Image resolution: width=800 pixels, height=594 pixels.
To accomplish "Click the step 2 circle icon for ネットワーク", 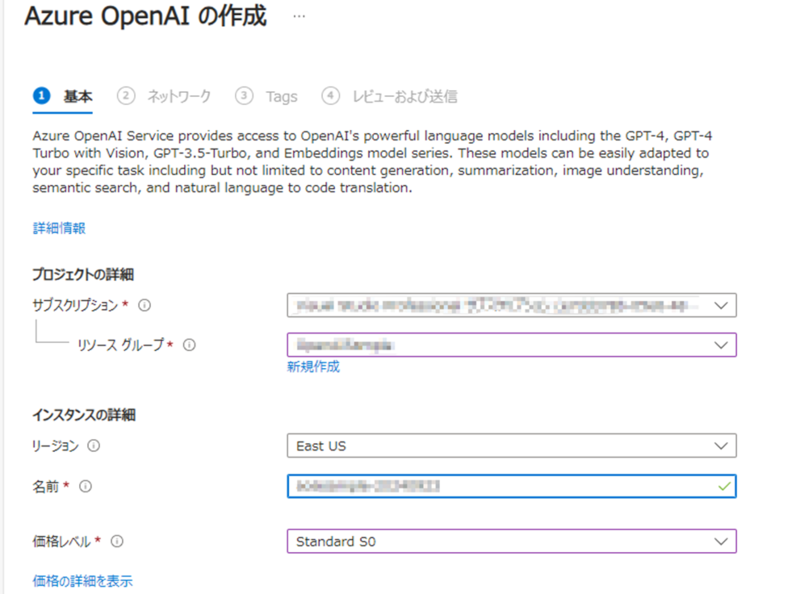I will pyautogui.click(x=125, y=96).
